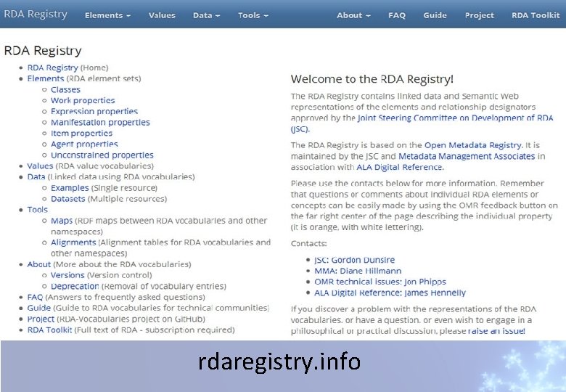Open the Elements dropdown in navbar
566x392 pixels.
point(107,15)
